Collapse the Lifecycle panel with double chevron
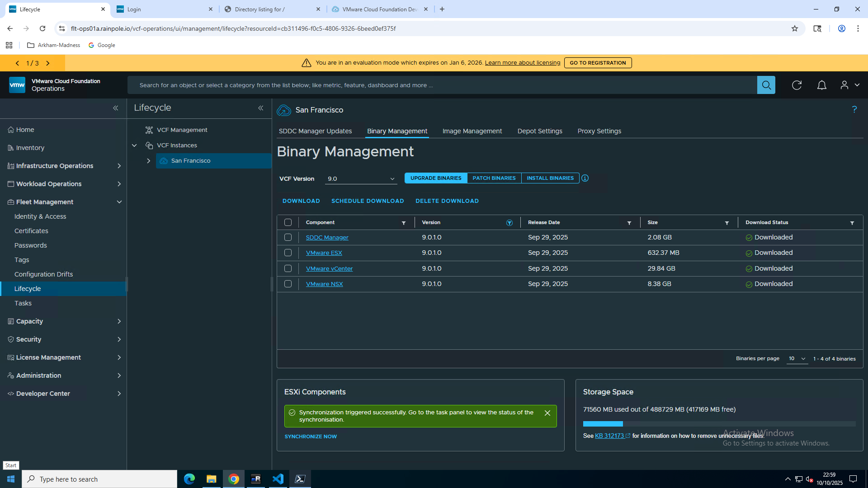 (x=261, y=108)
